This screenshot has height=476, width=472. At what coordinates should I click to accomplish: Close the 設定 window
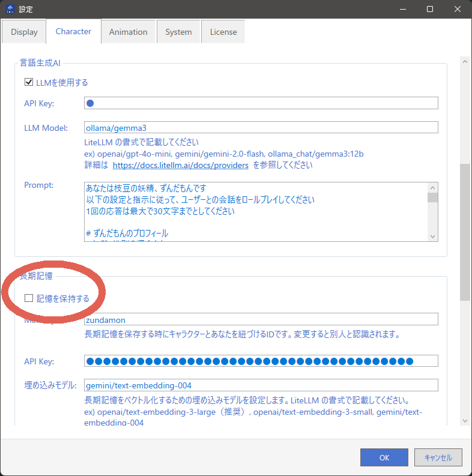tap(458, 9)
